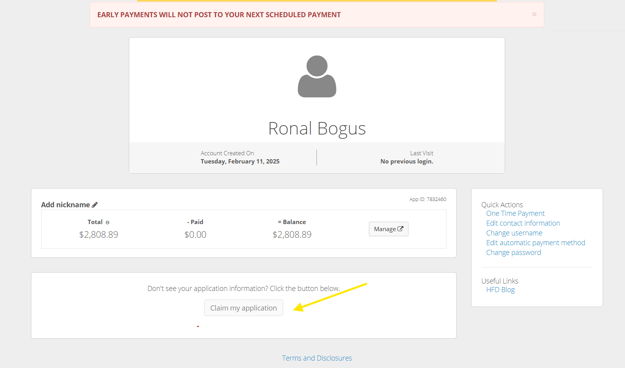Image resolution: width=625 pixels, height=368 pixels.
Task: Click the Add nickname label
Action: tap(65, 205)
